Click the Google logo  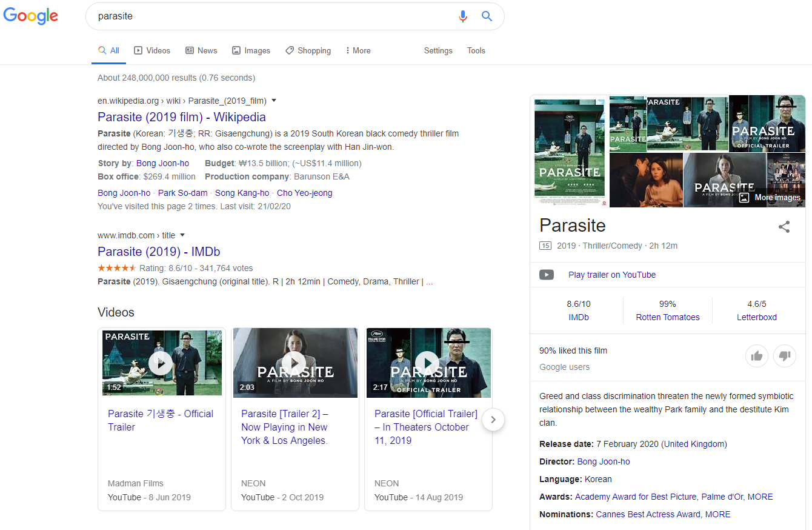31,16
